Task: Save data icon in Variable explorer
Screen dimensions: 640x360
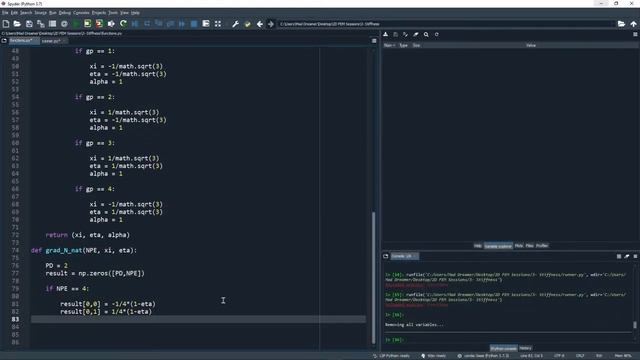Action: 395,35
